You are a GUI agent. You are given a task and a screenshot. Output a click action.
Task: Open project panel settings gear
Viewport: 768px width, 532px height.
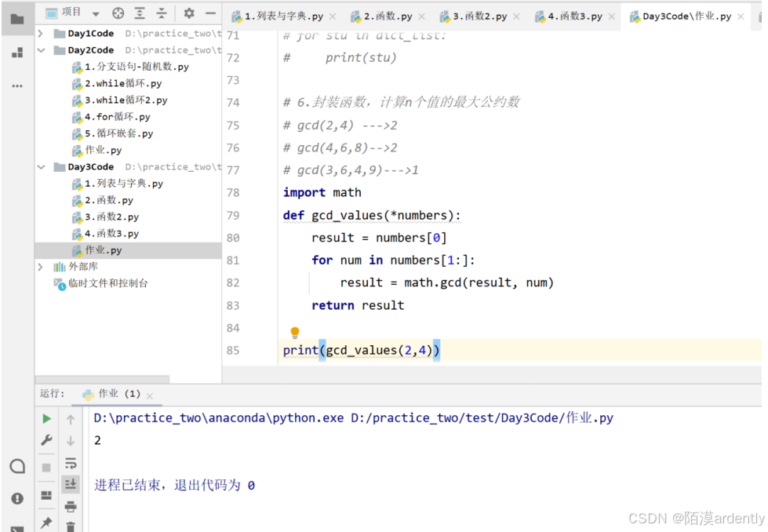[x=189, y=13]
